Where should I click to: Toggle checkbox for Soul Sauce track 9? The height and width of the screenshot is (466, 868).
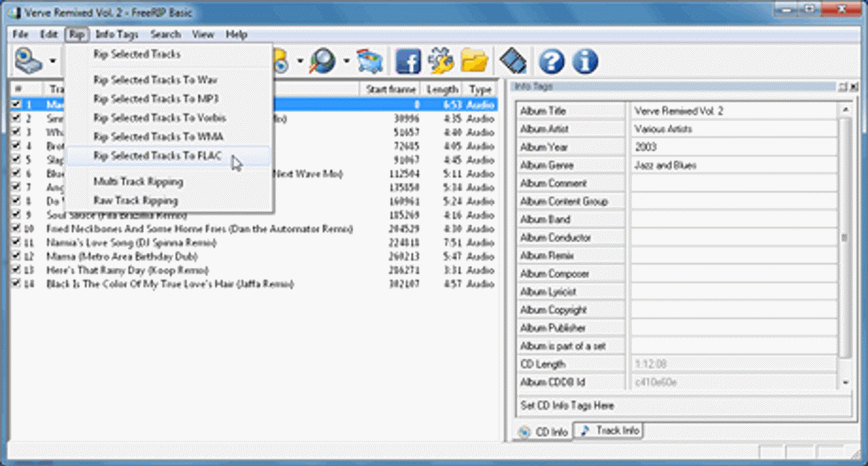tap(17, 215)
